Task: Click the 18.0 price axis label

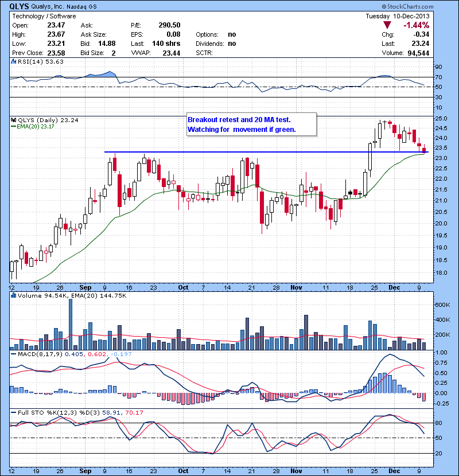Action: [x=441, y=272]
